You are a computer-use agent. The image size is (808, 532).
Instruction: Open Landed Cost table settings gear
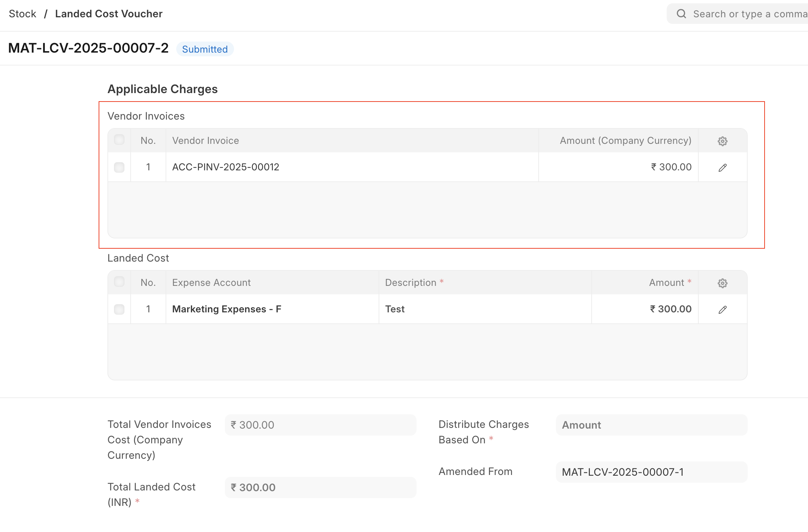pyautogui.click(x=722, y=283)
